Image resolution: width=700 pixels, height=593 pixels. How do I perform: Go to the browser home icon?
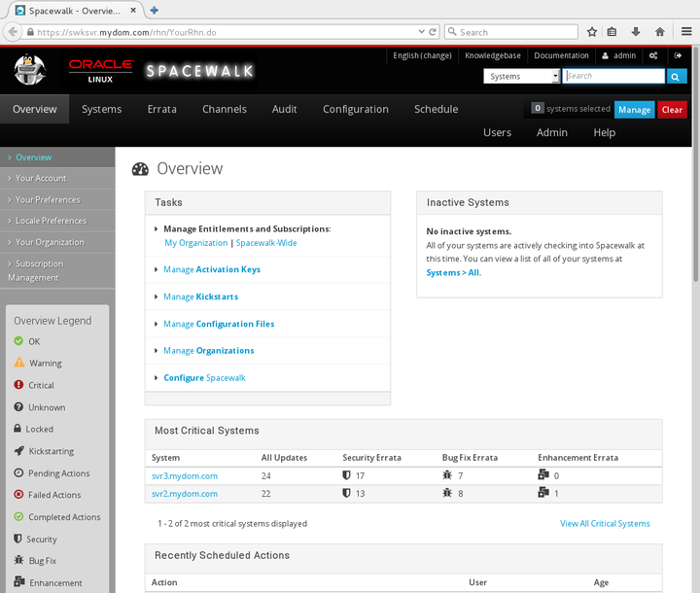(660, 32)
